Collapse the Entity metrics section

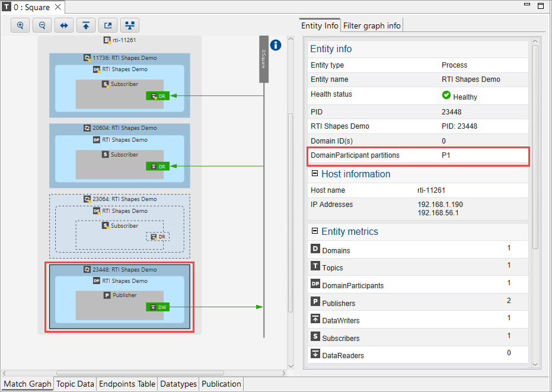[315, 231]
